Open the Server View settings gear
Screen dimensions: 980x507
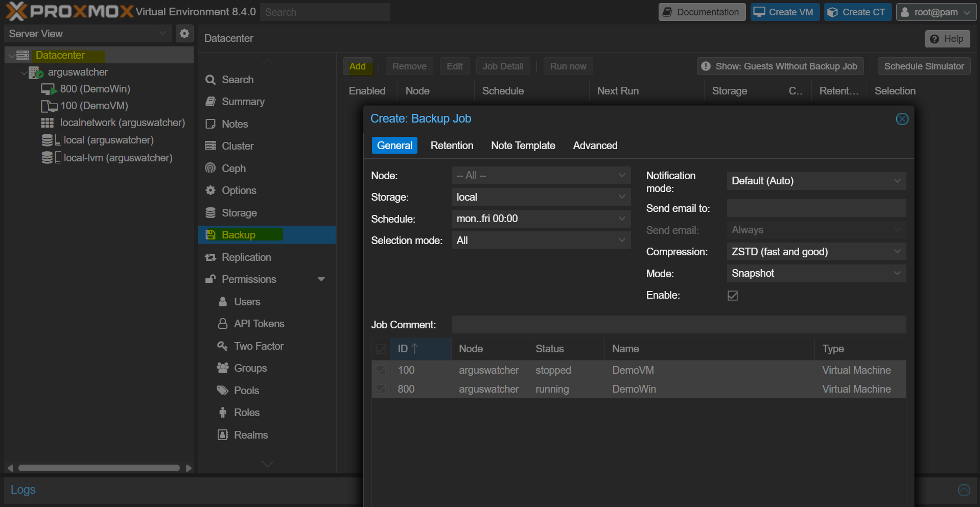click(x=184, y=34)
